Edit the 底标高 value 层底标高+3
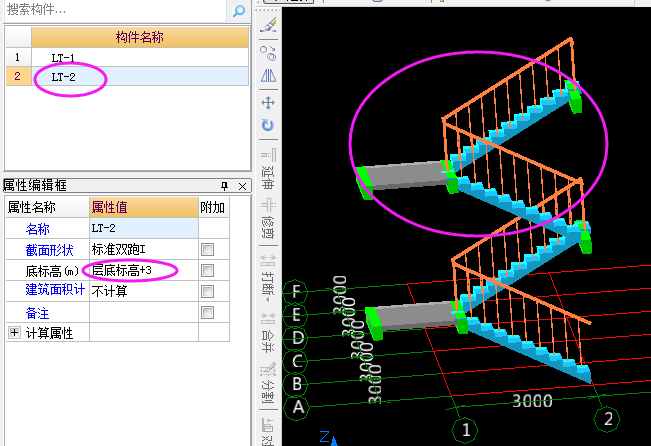 click(144, 271)
